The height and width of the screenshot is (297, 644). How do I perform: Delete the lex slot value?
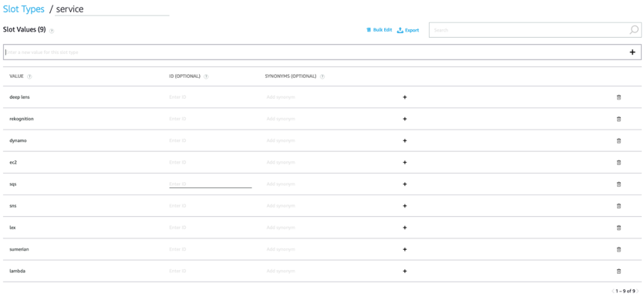coord(619,228)
